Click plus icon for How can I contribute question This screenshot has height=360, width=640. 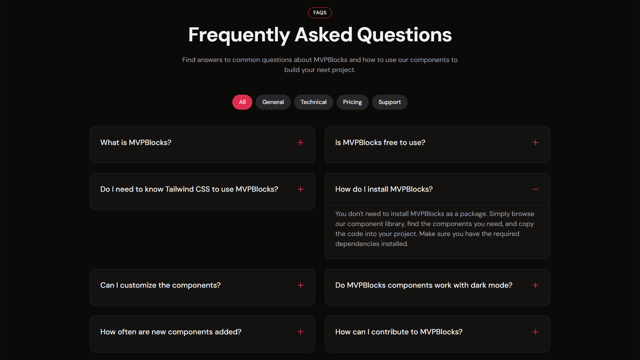535,332
